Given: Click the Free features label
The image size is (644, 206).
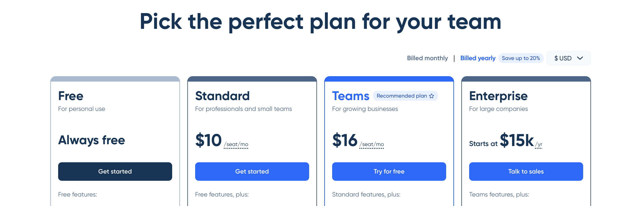Looking at the screenshot, I should click(78, 194).
